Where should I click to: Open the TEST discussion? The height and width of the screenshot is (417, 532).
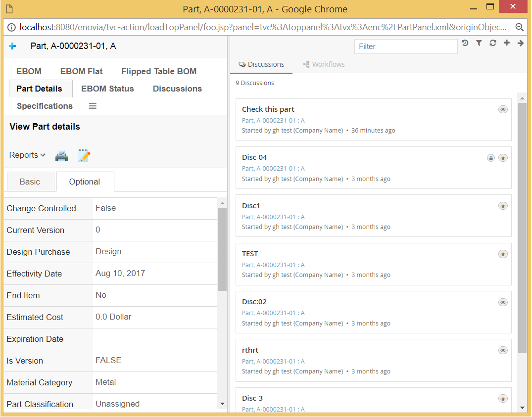coord(250,254)
